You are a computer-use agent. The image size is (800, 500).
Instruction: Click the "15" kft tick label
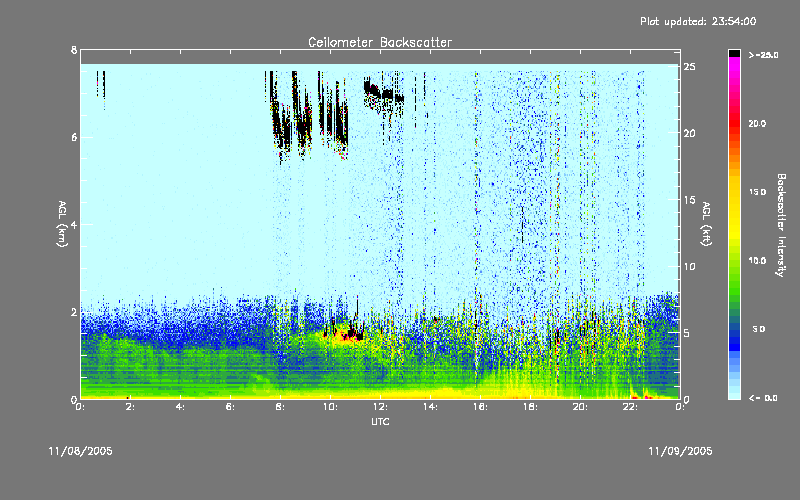[690, 200]
